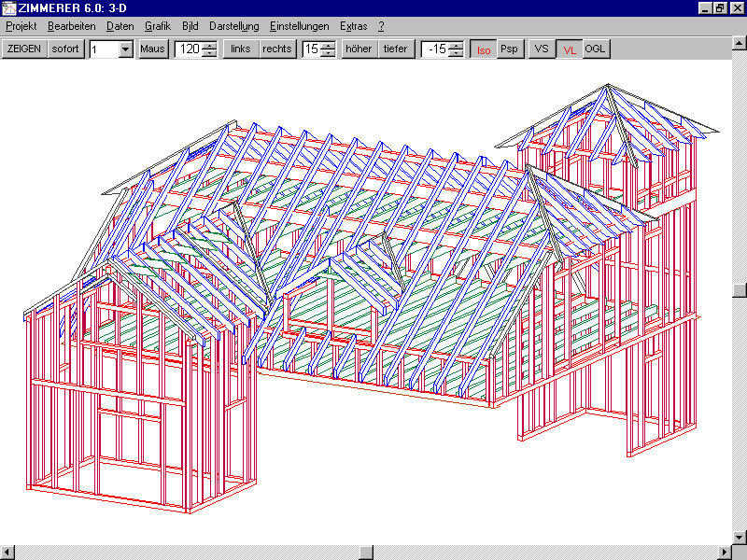Click the horizontal scrollbar thumb
The height and width of the screenshot is (560, 747).
point(366,553)
